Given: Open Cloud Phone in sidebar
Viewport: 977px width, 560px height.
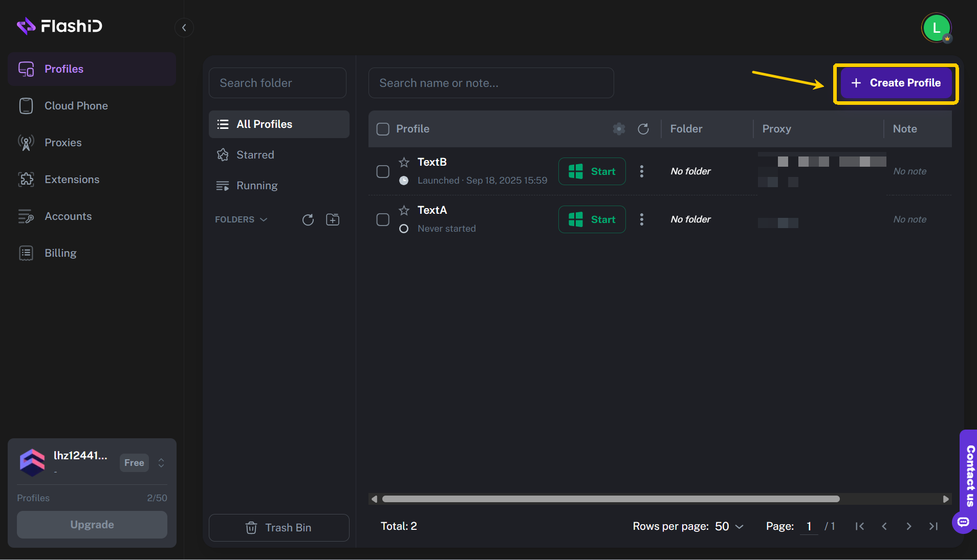Looking at the screenshot, I should click(76, 106).
